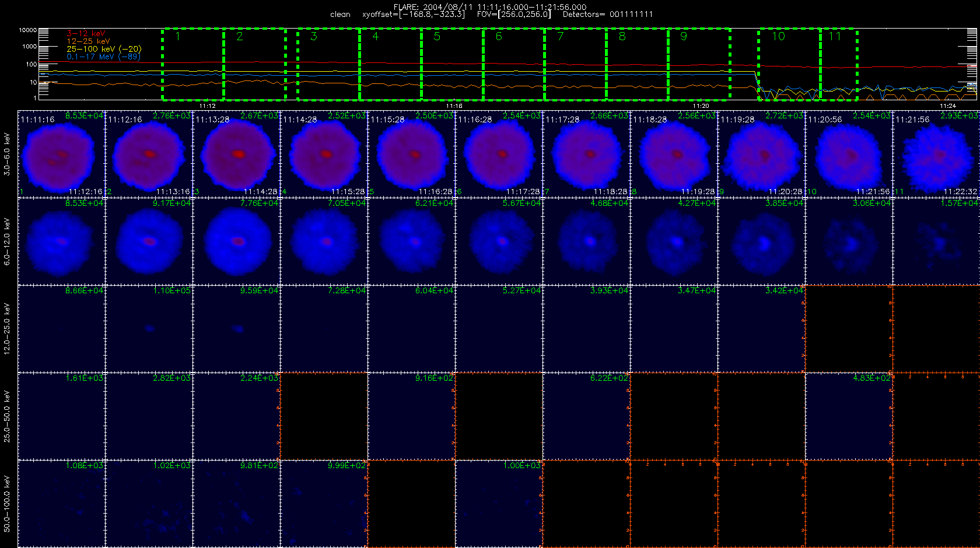980x548 pixels.
Task: Open the 25.0-50.0 keV image peaking 2.82E+03
Action: [x=149, y=416]
